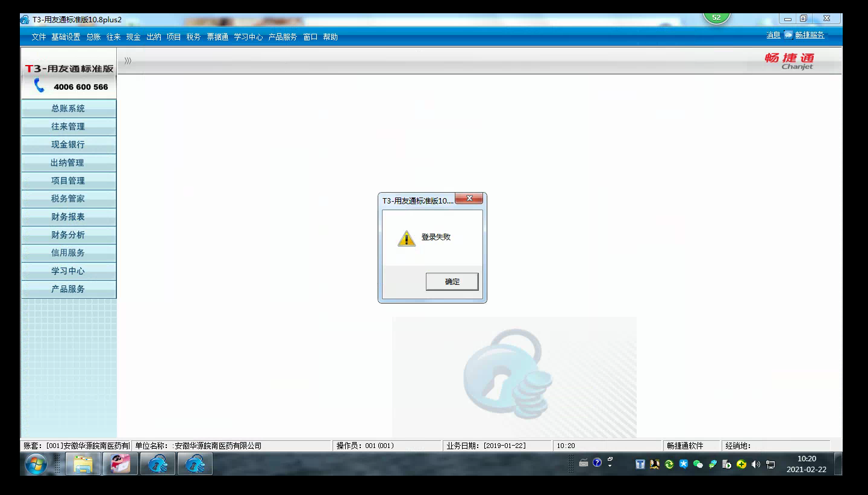This screenshot has width=868, height=495.
Task: Click the 账套 status bar field
Action: pos(76,446)
